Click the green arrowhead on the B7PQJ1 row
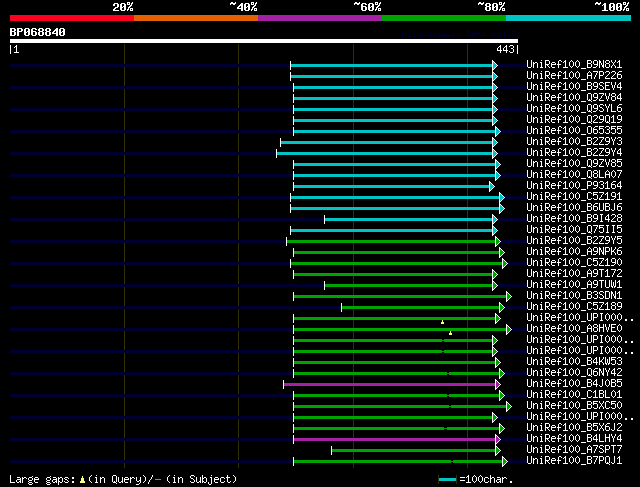640x487 pixels. [x=505, y=461]
